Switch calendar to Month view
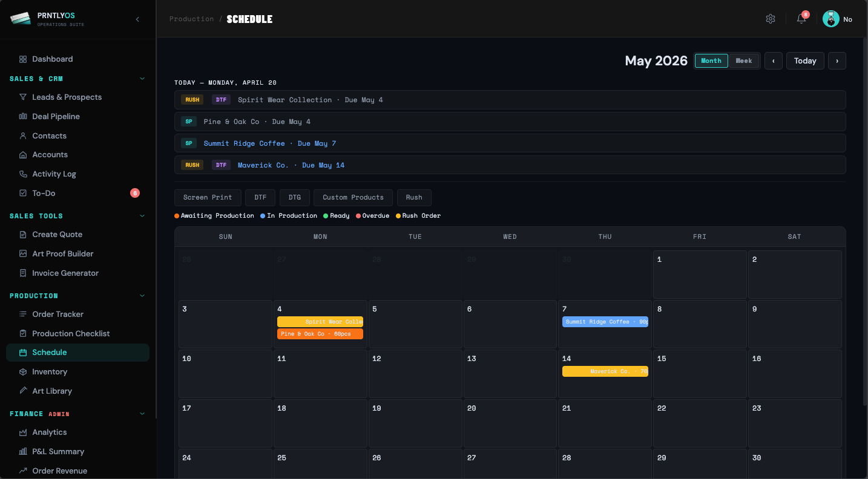868x479 pixels. [x=711, y=61]
